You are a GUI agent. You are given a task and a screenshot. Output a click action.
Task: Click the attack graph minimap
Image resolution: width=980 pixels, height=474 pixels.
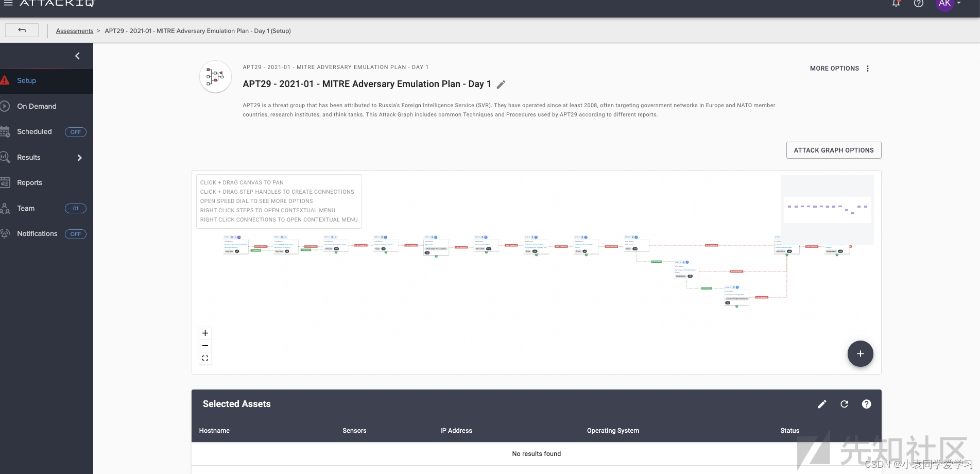pos(828,210)
